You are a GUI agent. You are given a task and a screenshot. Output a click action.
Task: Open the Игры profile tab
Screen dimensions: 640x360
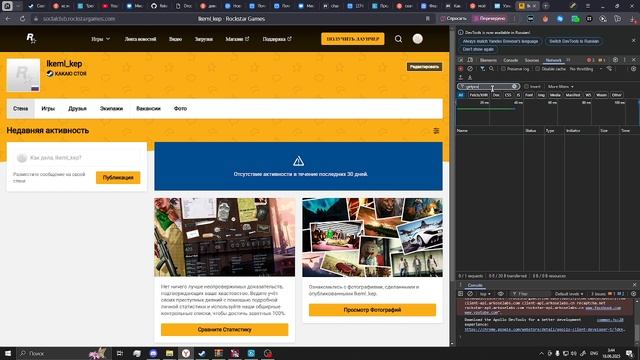pos(48,109)
